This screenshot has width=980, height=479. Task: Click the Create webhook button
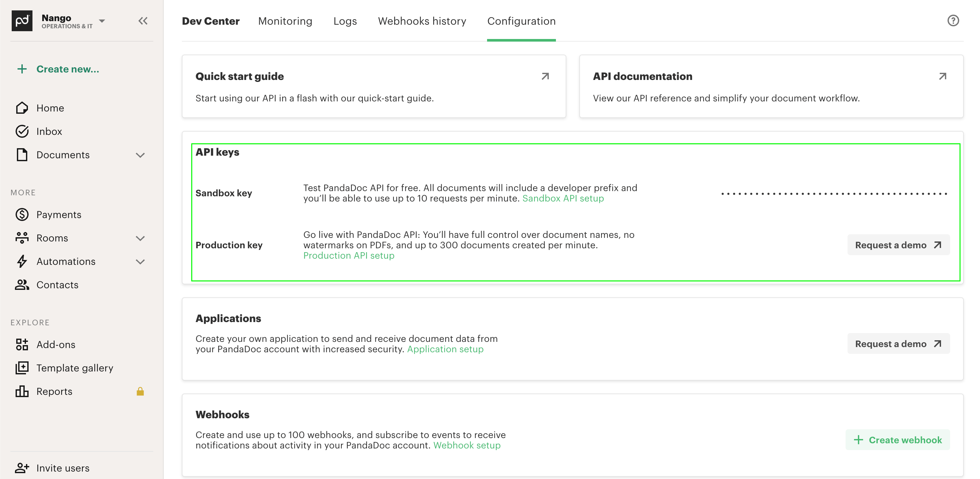[x=898, y=440]
